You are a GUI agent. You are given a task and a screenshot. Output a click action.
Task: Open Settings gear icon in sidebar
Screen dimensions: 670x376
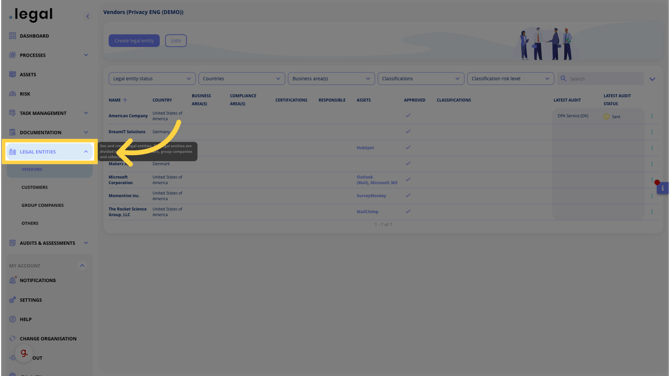coord(12,300)
